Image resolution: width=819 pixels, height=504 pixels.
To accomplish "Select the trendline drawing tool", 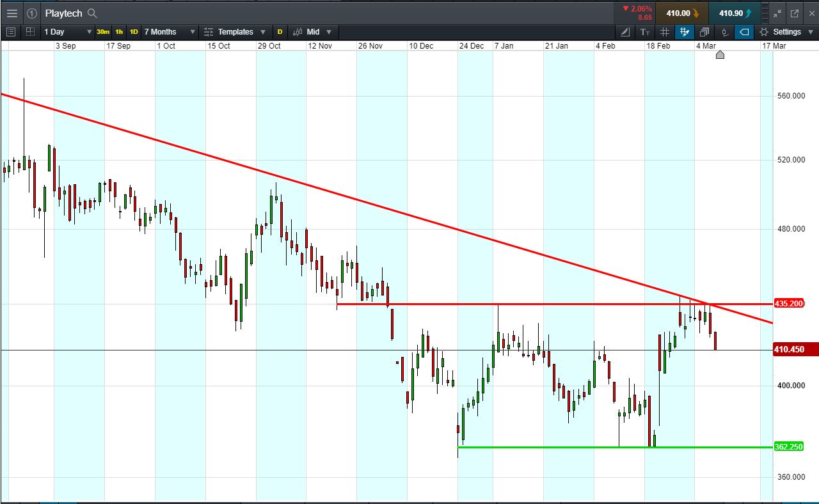I will (625, 31).
